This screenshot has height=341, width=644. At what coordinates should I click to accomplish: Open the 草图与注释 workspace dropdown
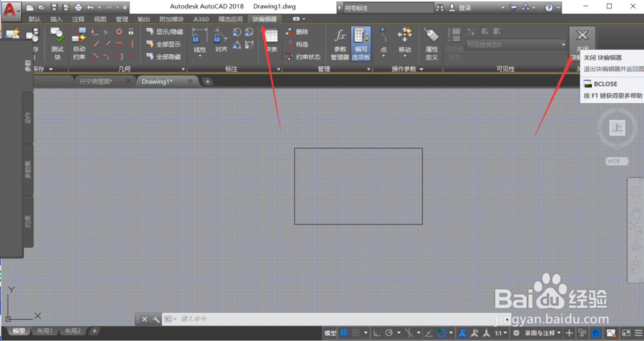pos(542,333)
